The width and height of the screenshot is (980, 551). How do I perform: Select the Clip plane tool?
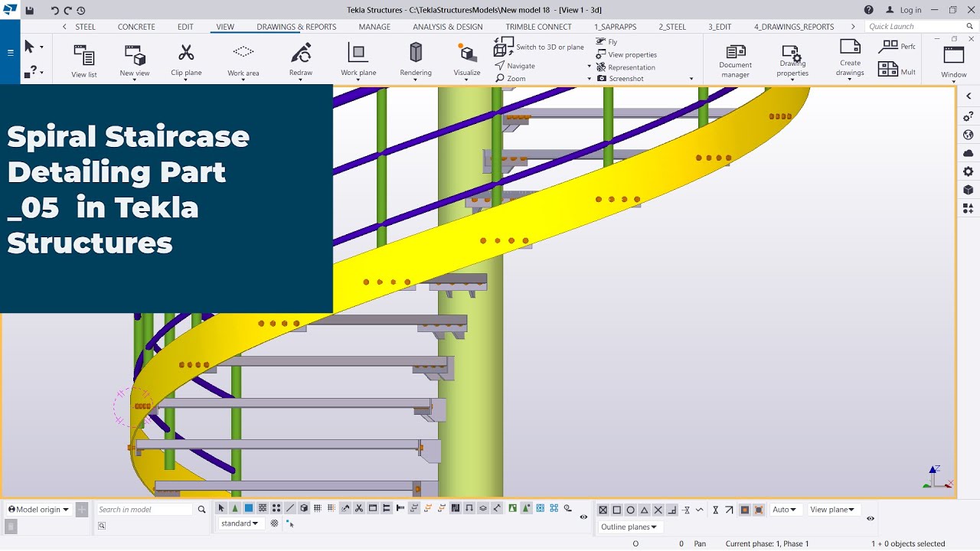point(186,60)
